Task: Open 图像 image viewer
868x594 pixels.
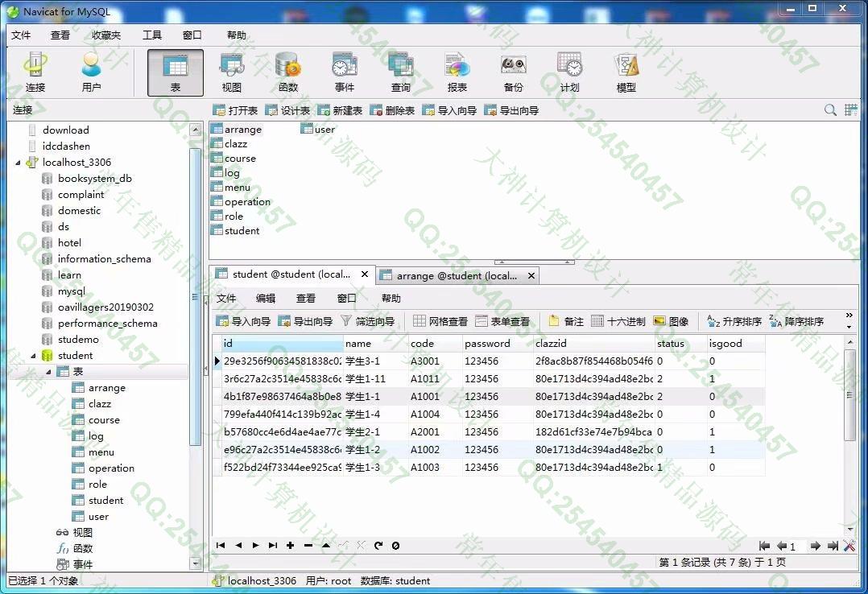Action: (x=671, y=321)
